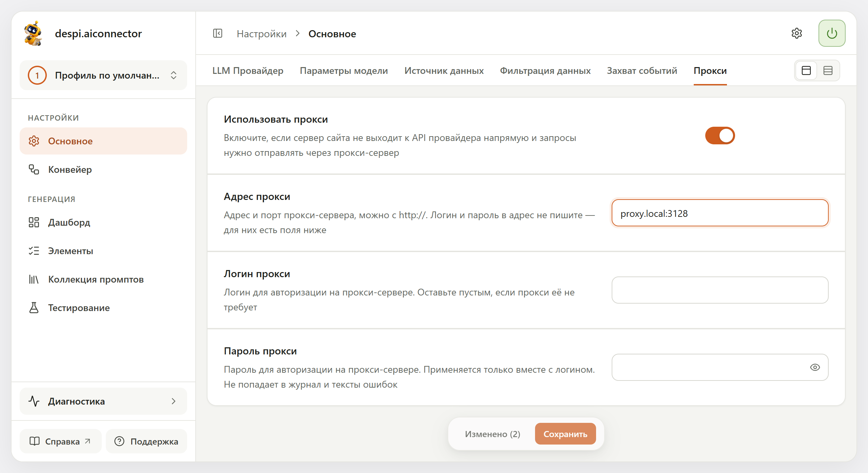Expand the Диагностика section
This screenshot has height=473, width=868.
103,401
